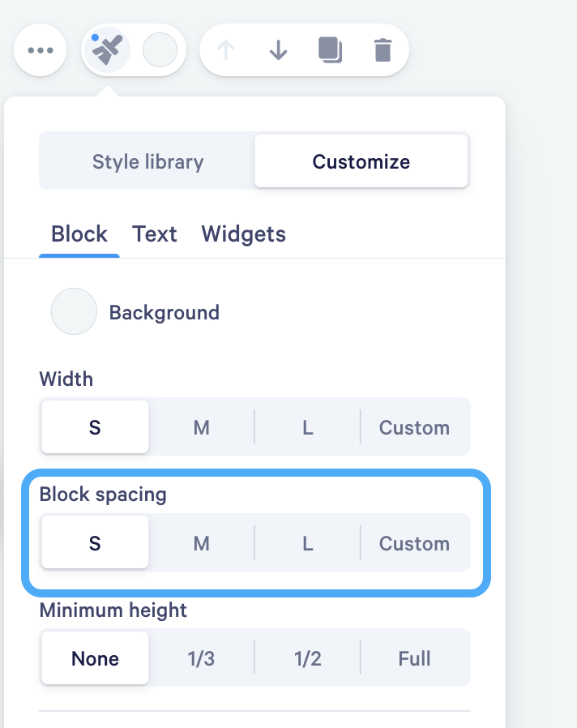The image size is (577, 728).
Task: Open the Text settings tab
Action: pos(155,233)
